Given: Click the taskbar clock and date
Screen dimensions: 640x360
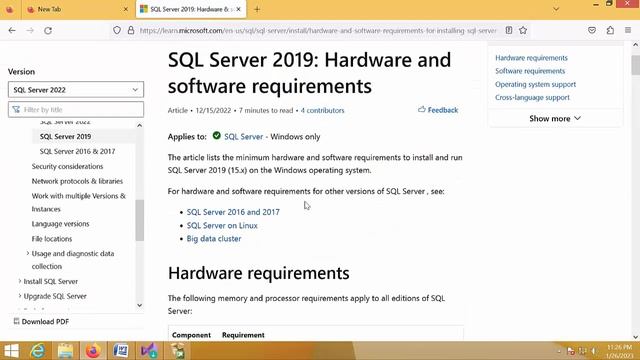Looking at the screenshot, I should coord(620,351).
